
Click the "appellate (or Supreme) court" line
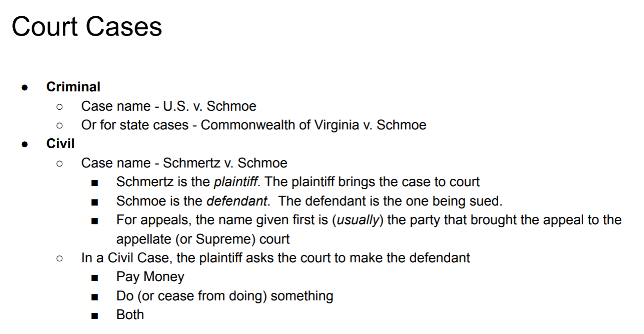pos(203,239)
